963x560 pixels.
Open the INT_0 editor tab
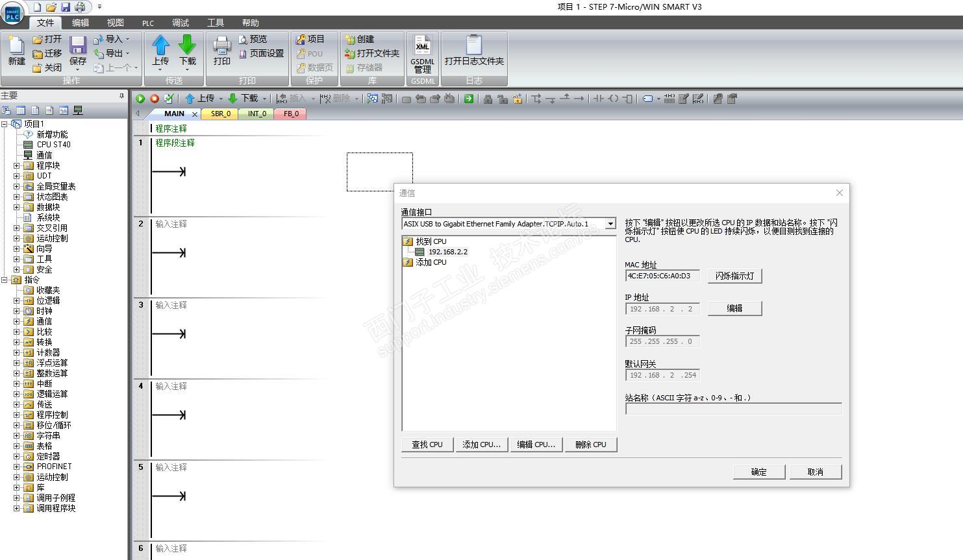pyautogui.click(x=256, y=114)
